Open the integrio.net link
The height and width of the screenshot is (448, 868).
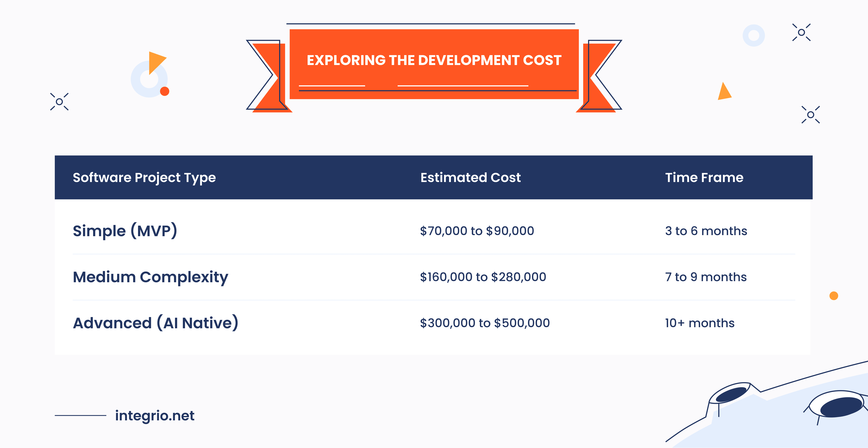pyautogui.click(x=155, y=416)
